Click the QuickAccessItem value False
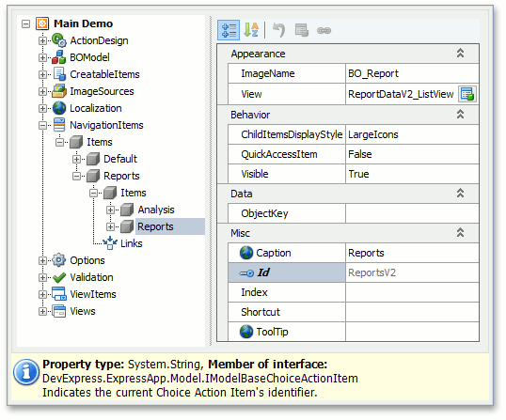The width and height of the screenshot is (506, 420). tap(412, 154)
